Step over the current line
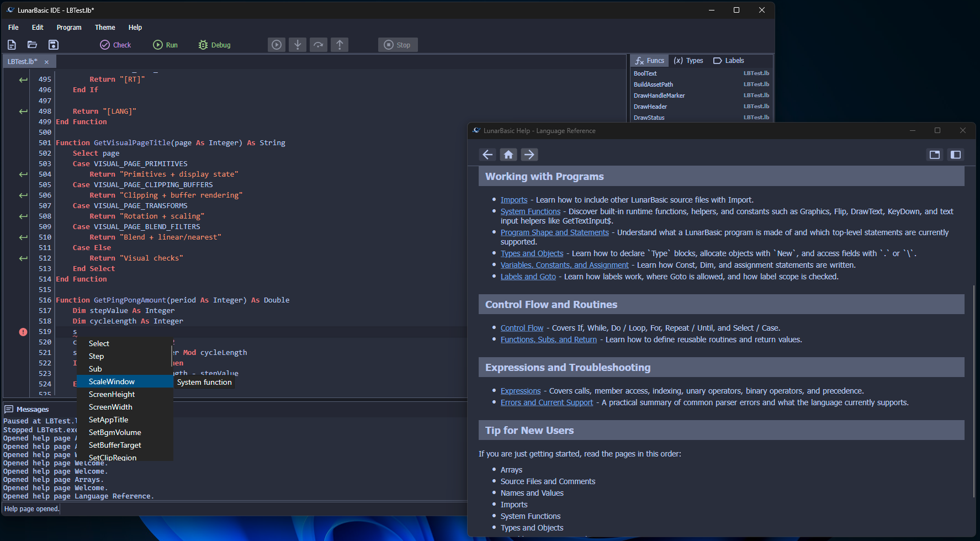 319,45
